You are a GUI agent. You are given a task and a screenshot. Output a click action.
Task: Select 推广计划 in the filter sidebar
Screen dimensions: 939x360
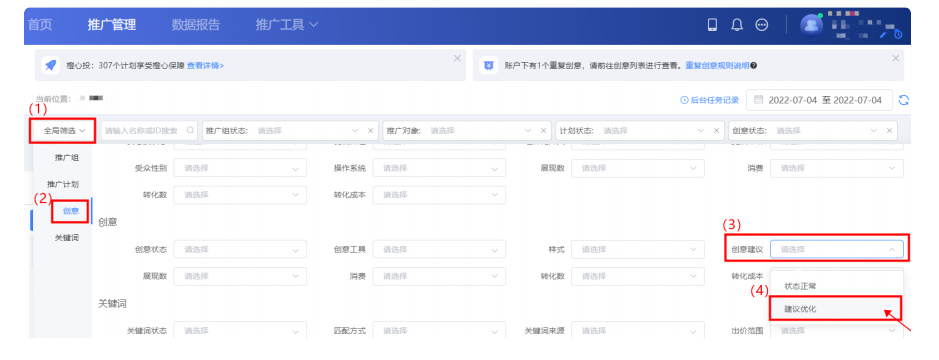click(63, 184)
